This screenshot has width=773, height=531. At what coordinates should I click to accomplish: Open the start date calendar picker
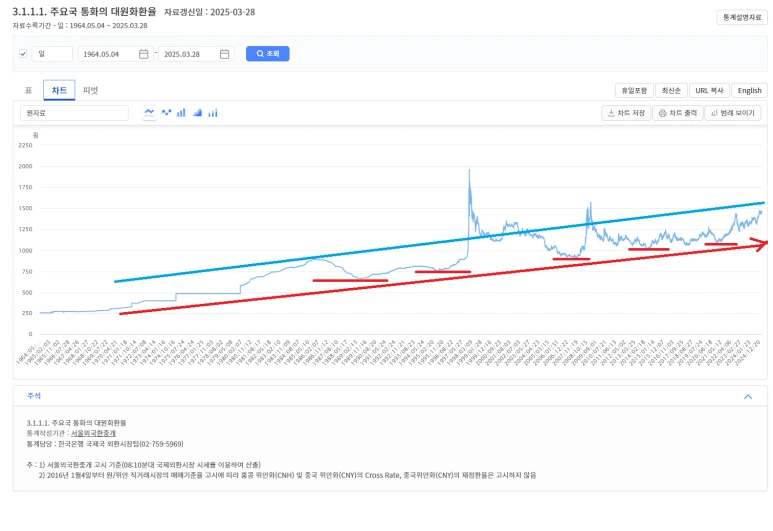[x=143, y=54]
